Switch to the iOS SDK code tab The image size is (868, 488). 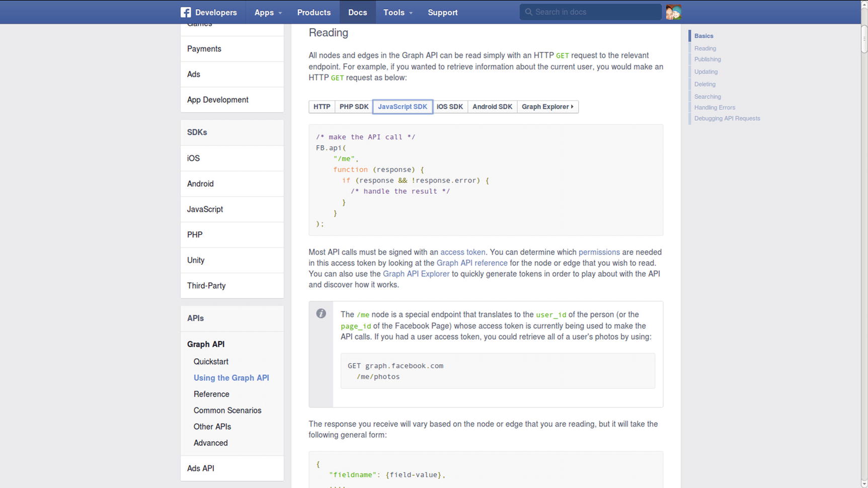click(449, 107)
